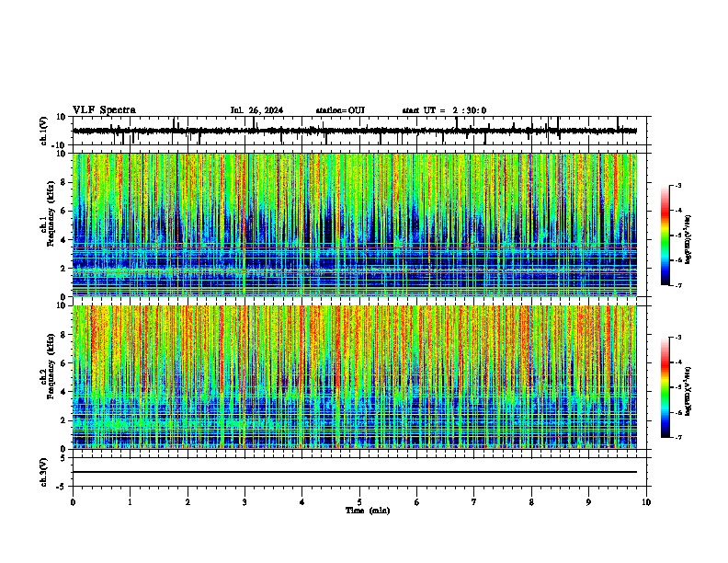Click inside the ch.2 spectrogram plot
The height and width of the screenshot is (563, 728).
(355, 377)
